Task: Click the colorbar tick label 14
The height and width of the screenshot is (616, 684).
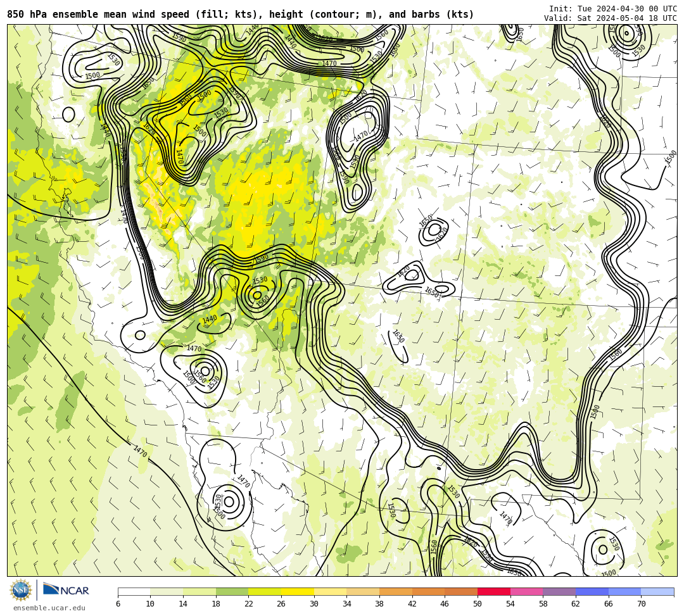Action: pos(183,604)
